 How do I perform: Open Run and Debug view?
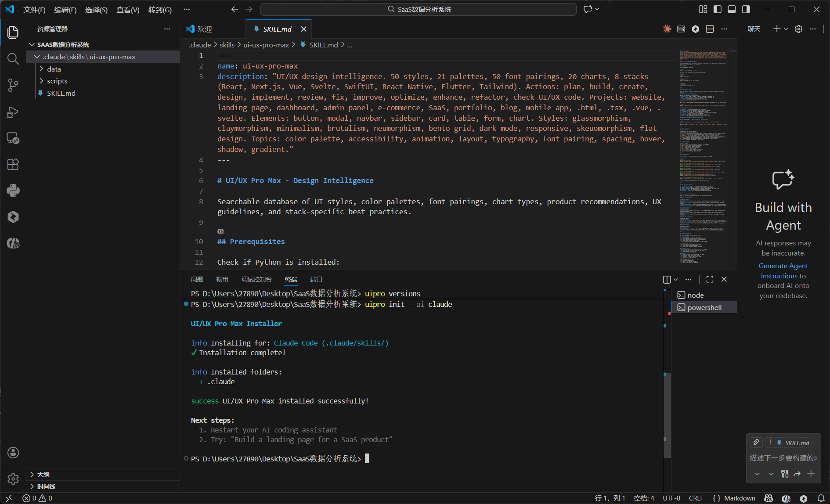click(13, 112)
